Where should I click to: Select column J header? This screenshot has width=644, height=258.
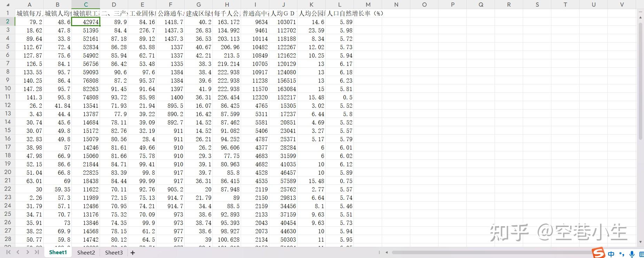tap(283, 5)
